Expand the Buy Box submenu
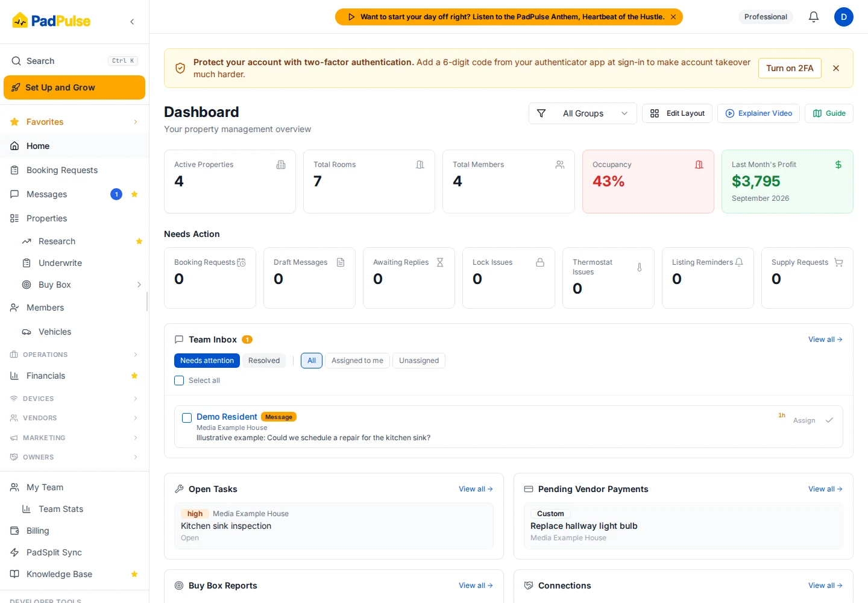Viewport: 868px width, 603px height. (139, 285)
